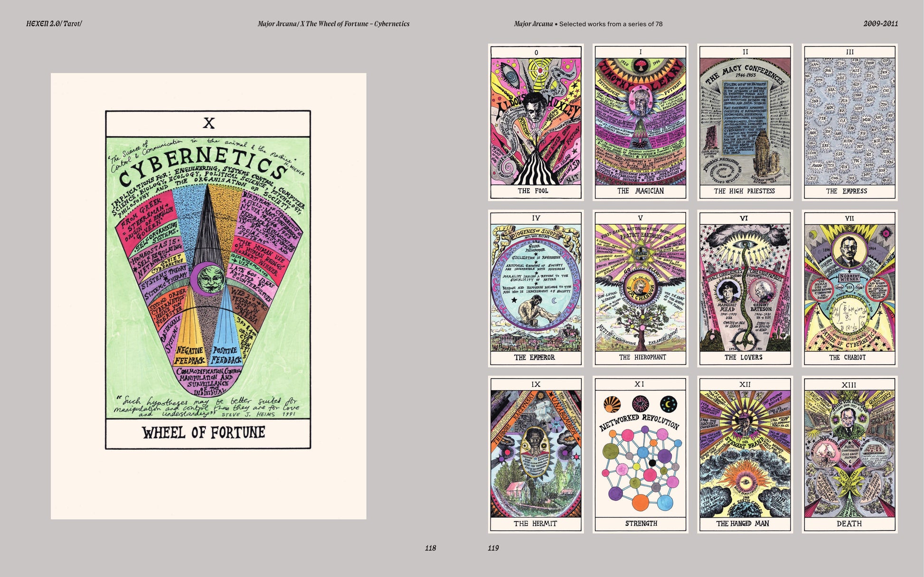The width and height of the screenshot is (924, 577).
Task: Click the 2009-2011 date label
Action: (880, 24)
